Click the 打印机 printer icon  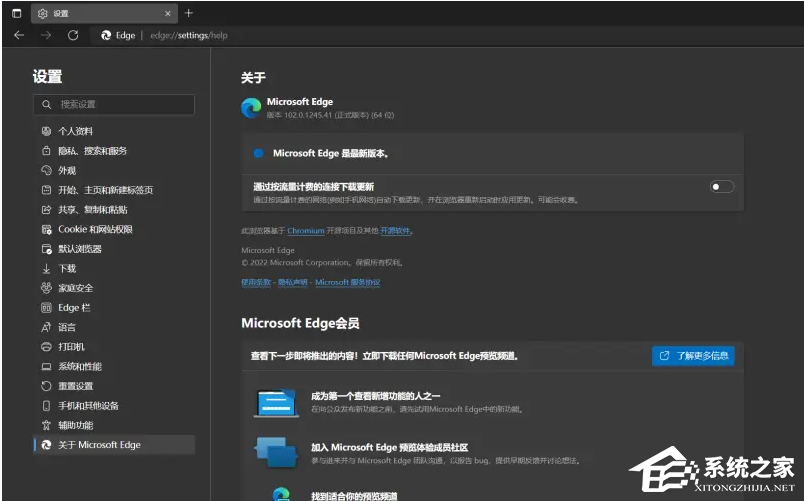tap(46, 347)
